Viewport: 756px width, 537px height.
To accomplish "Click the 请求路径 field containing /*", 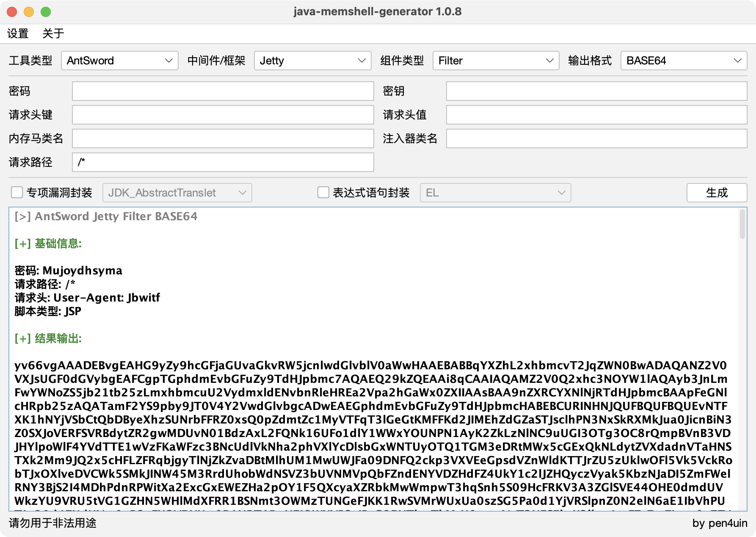I will 223,162.
